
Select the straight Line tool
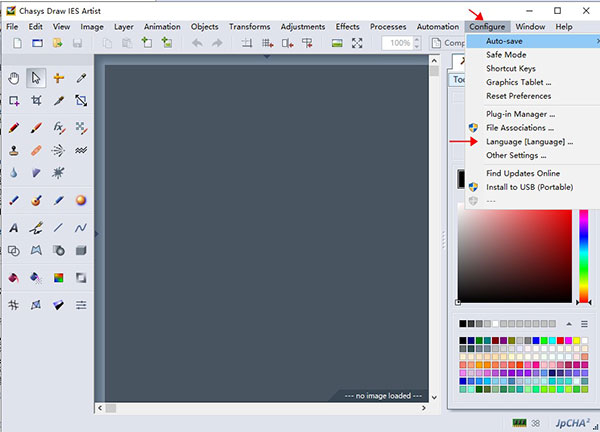(59, 227)
